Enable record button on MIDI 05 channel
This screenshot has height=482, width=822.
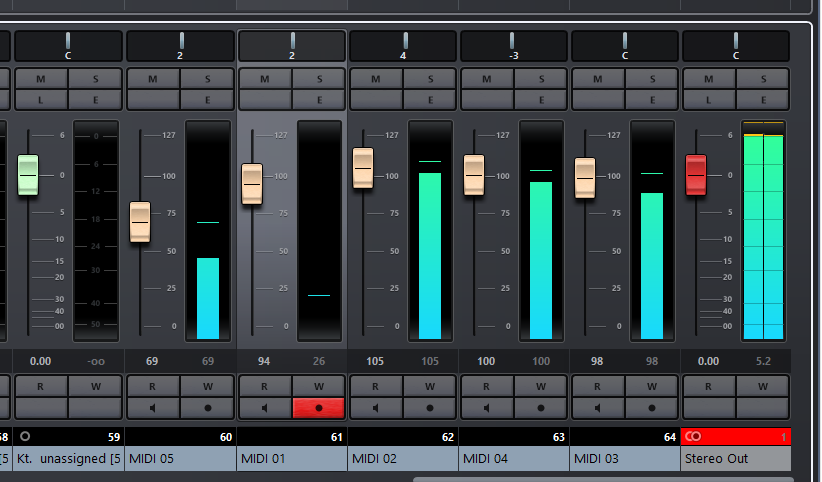point(208,407)
